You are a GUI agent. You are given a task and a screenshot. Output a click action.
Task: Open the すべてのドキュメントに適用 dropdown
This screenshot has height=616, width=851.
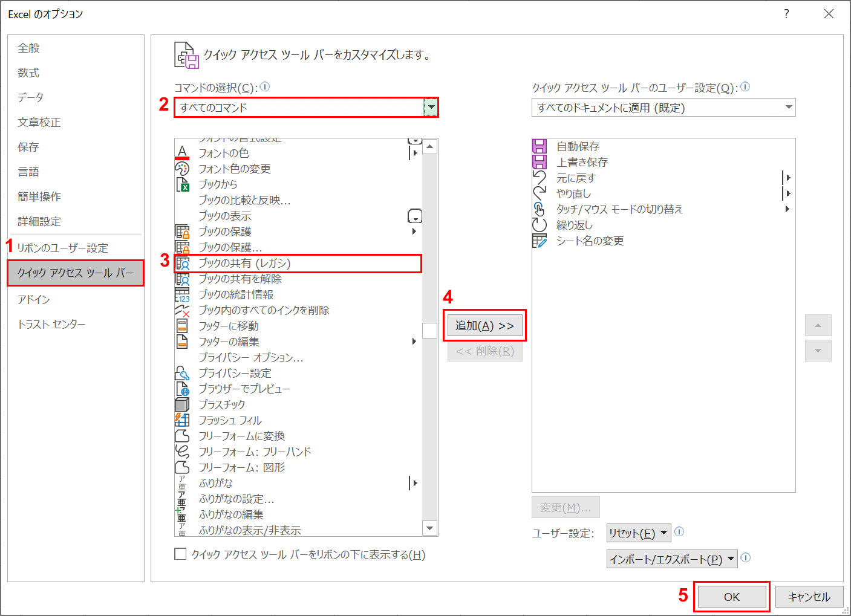(788, 107)
